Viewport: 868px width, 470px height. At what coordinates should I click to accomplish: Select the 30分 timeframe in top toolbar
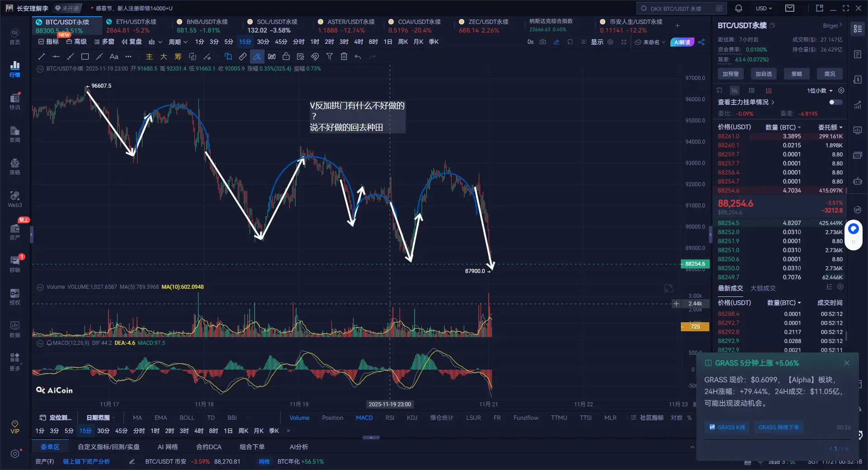263,42
